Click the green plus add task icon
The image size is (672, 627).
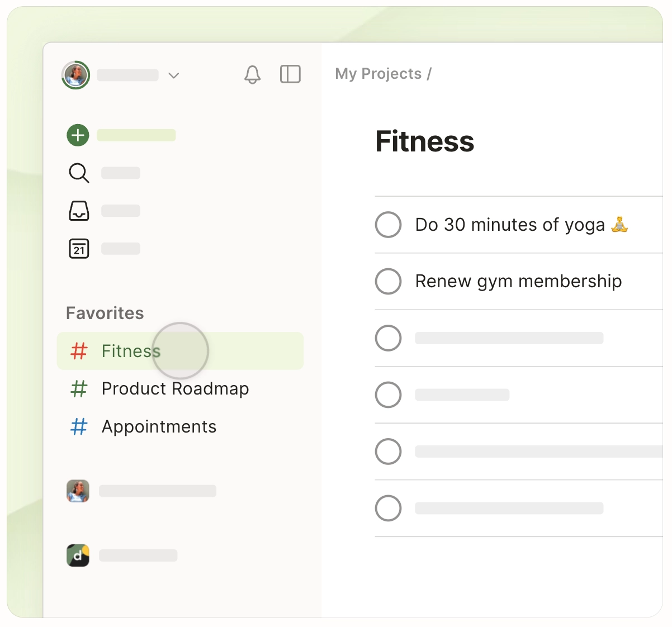pyautogui.click(x=78, y=135)
